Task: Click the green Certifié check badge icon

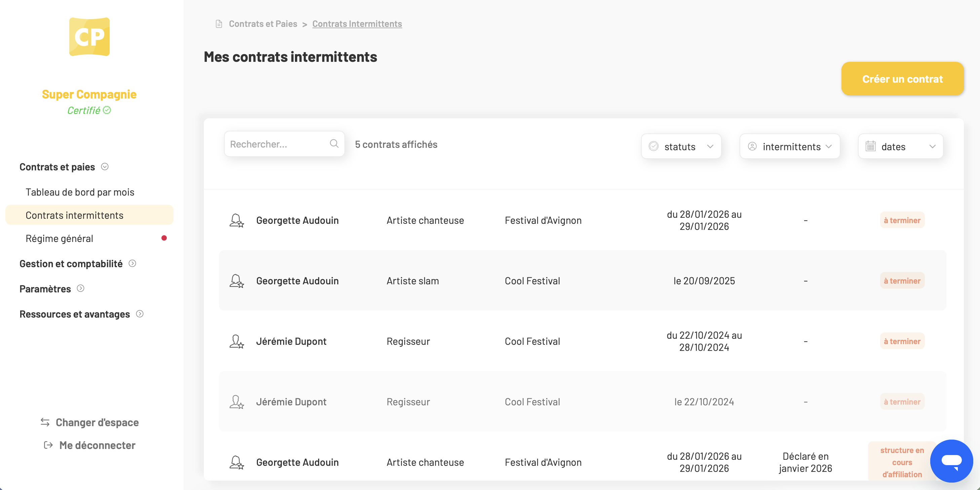Action: tap(107, 110)
